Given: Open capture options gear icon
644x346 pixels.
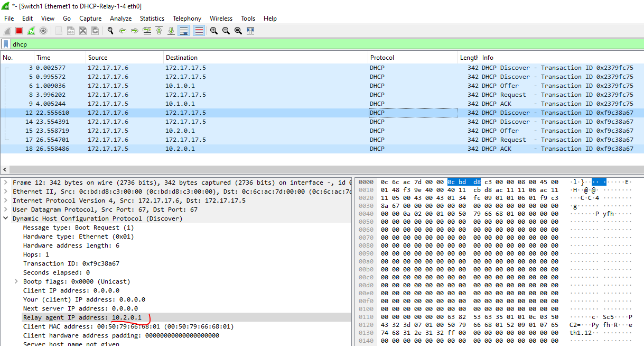Looking at the screenshot, I should pos(43,31).
